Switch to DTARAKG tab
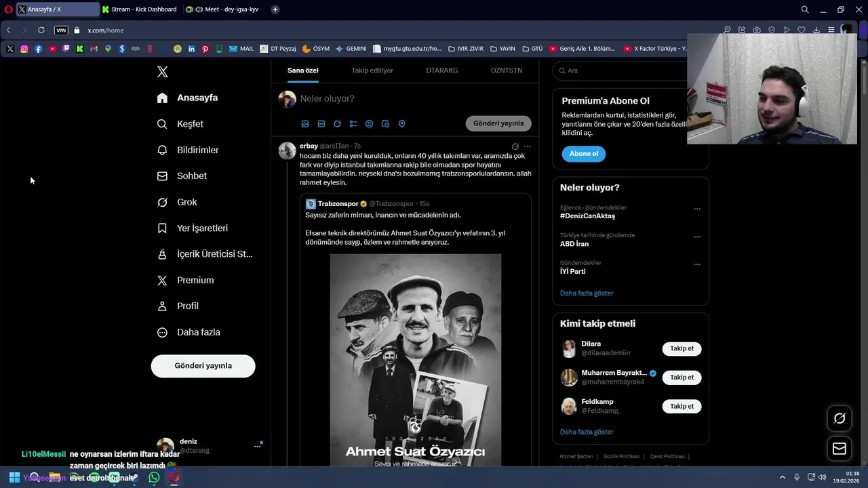Viewport: 868px width, 488px height. 442,70
